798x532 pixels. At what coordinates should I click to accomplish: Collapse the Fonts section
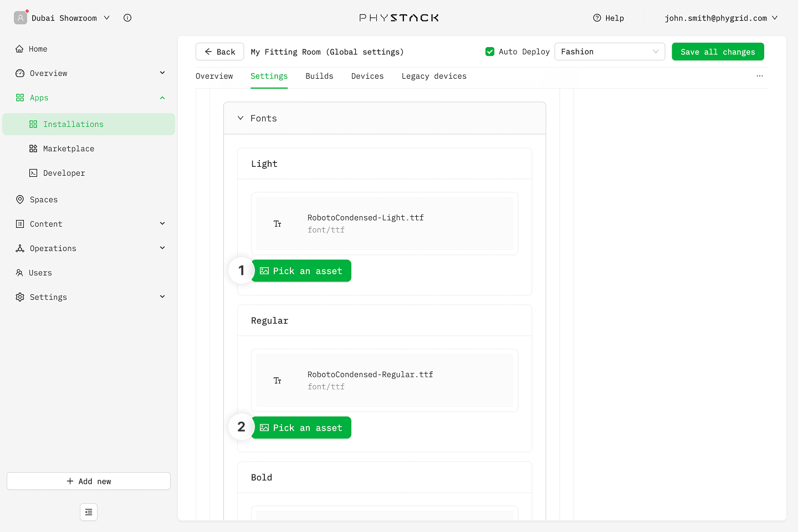[x=241, y=118]
